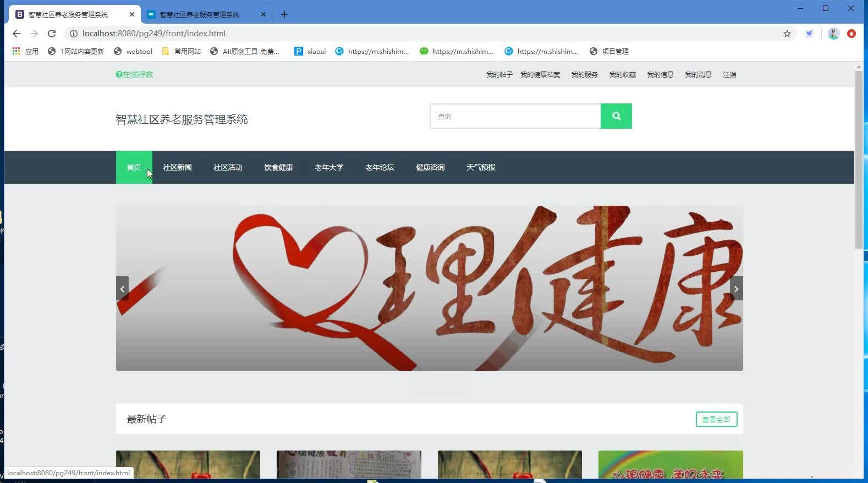This screenshot has width=868, height=483.
Task: Open the third post thumbnail under 最新帖子
Action: coord(510,464)
